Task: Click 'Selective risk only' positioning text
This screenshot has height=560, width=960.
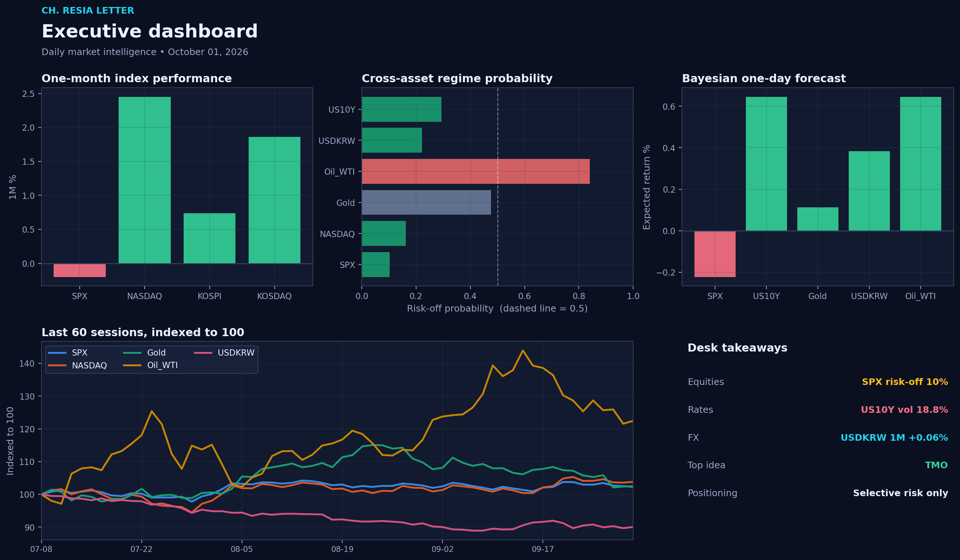Action: (x=901, y=493)
